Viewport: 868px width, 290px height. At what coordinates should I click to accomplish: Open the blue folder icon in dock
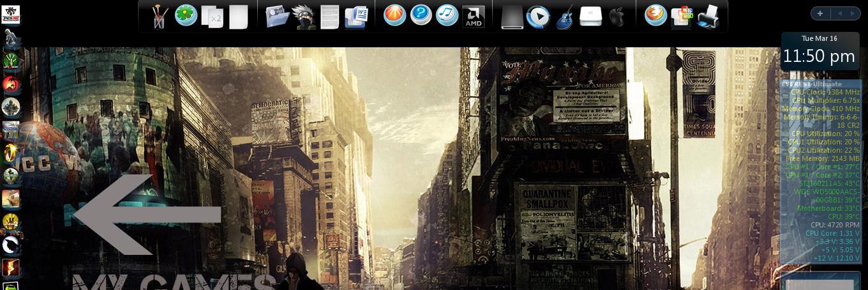[278, 16]
